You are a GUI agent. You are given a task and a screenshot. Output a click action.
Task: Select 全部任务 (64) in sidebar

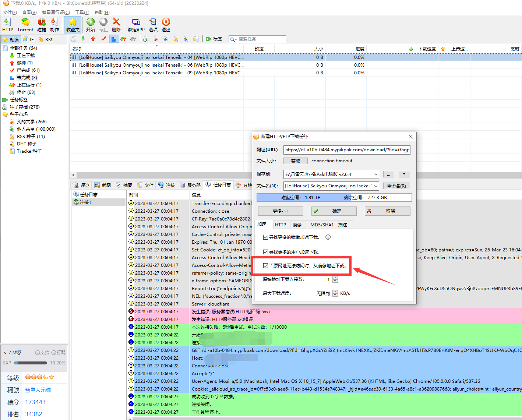[23, 48]
